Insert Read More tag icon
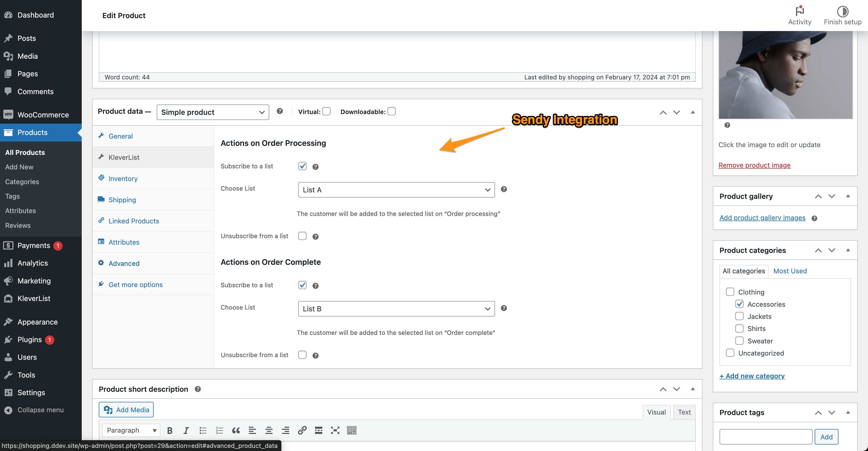Viewport: 868px width, 451px height. click(318, 430)
